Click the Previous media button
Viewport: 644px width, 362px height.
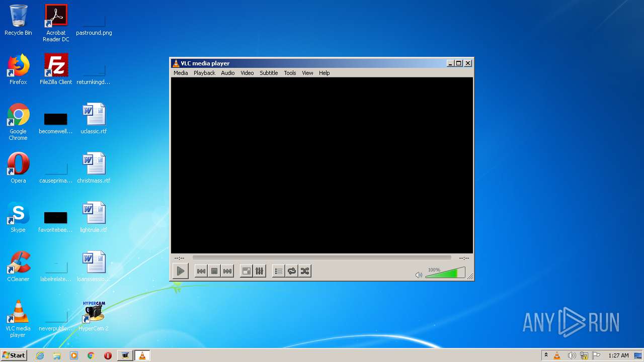point(201,271)
